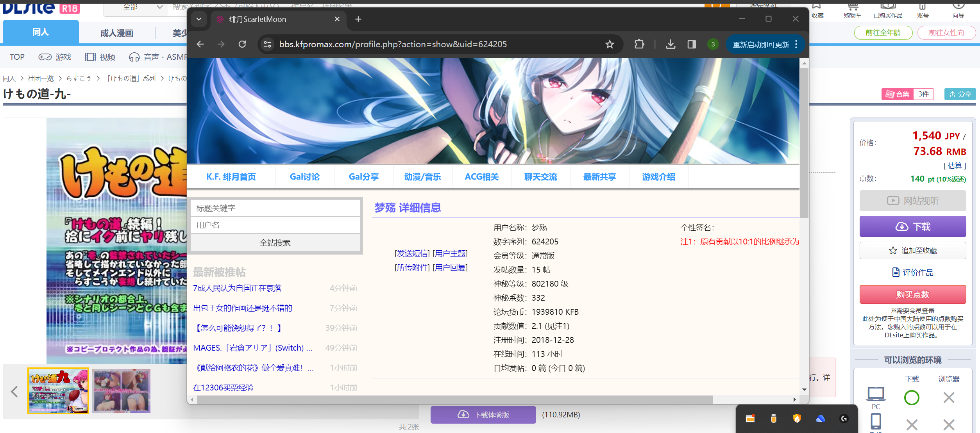Open the 所传附件 link
Viewport: 980px width, 433px height.
tap(412, 267)
